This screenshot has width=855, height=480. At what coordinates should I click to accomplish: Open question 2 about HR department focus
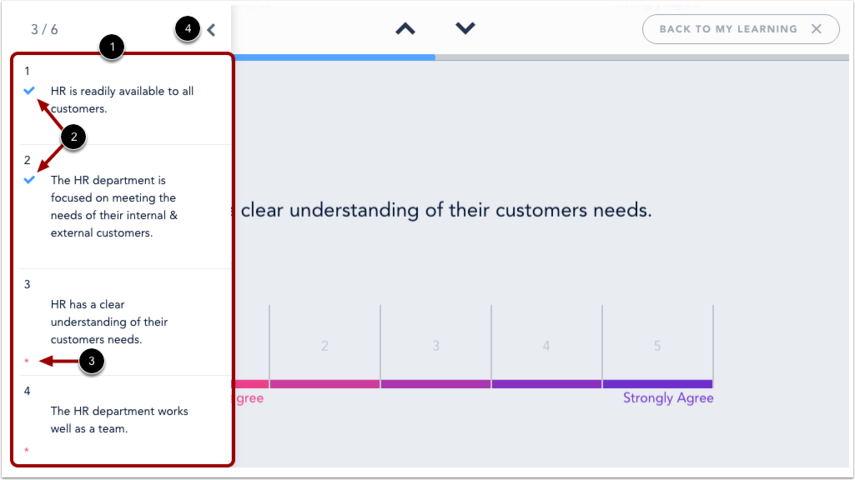114,206
